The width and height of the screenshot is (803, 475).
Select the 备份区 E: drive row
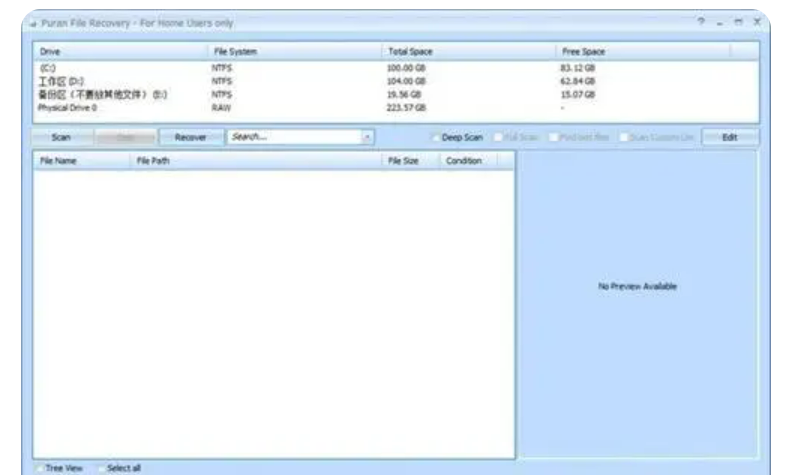point(100,93)
